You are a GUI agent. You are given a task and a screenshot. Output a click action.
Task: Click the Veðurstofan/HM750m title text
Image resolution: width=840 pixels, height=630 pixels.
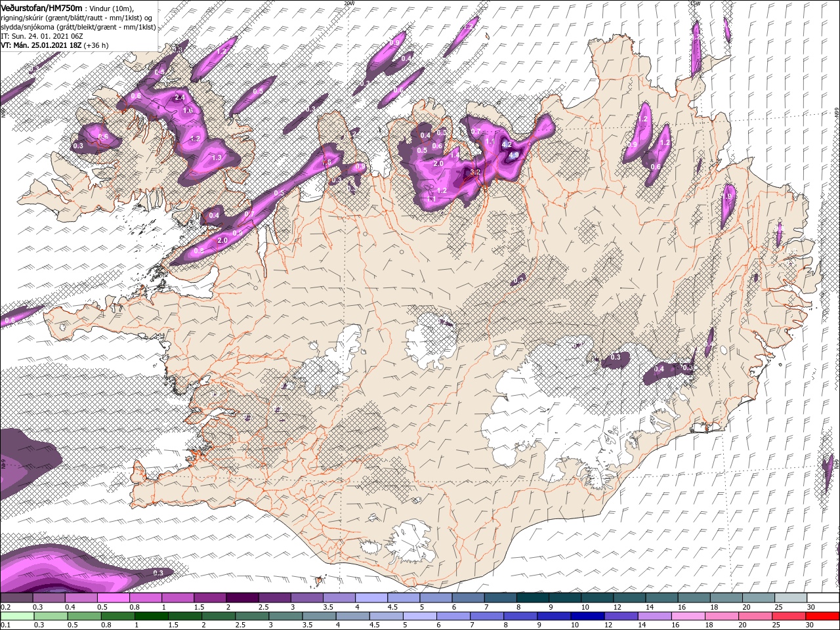point(41,8)
